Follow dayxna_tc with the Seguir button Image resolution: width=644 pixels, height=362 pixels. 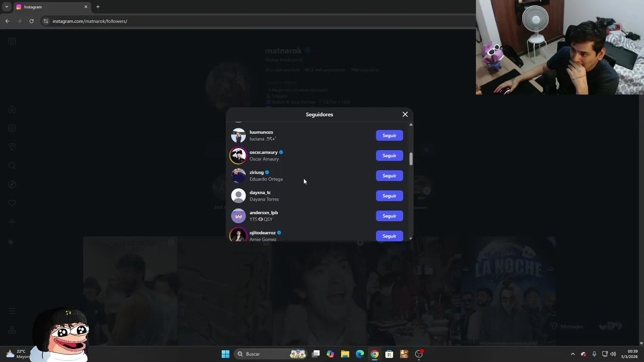coord(389,196)
